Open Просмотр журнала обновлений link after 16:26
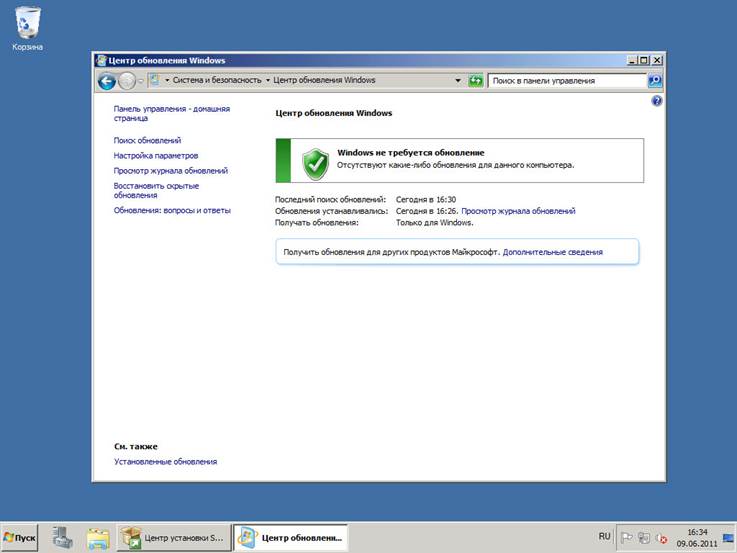Screen dimensions: 737x553 518,211
